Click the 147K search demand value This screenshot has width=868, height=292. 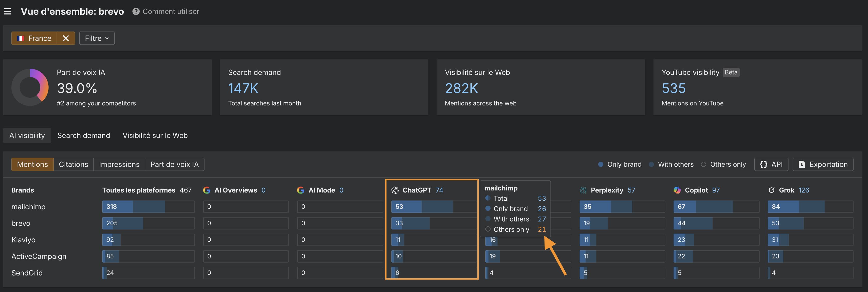click(243, 88)
